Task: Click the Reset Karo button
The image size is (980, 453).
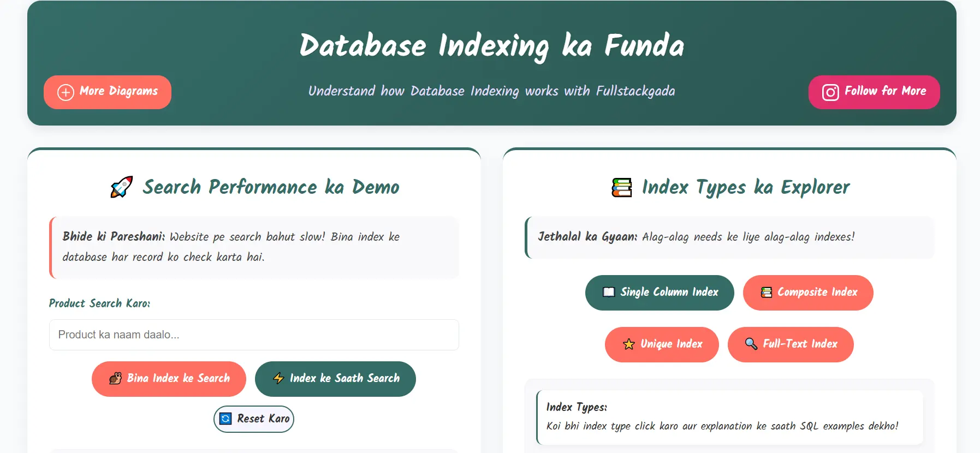Action: [254, 419]
